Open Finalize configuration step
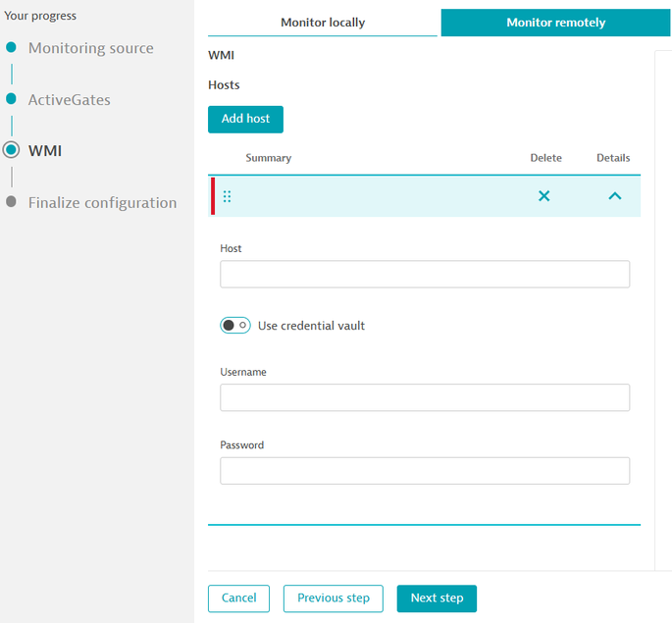Screen dimensions: 672x623 click(x=102, y=203)
